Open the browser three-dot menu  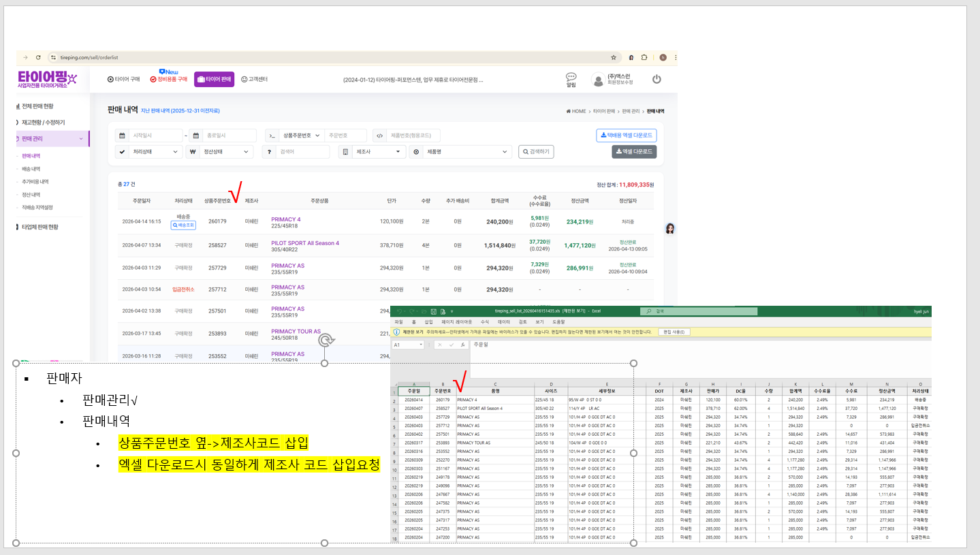coord(675,58)
